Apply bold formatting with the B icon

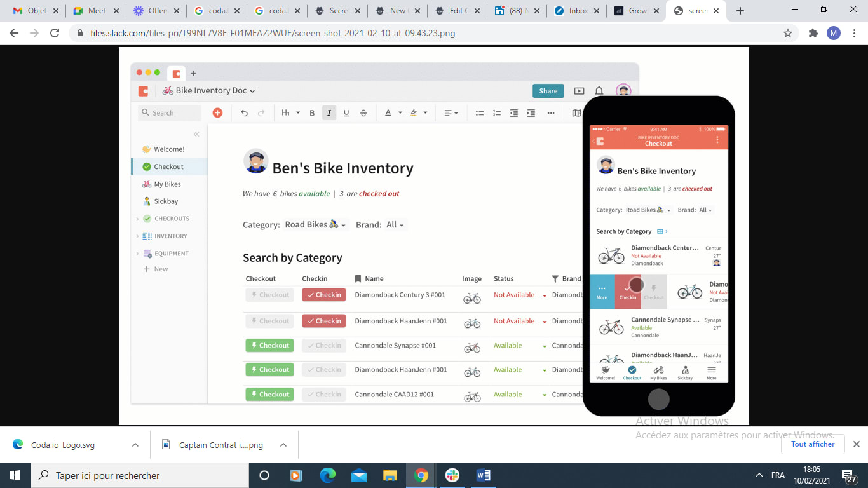pos(312,113)
